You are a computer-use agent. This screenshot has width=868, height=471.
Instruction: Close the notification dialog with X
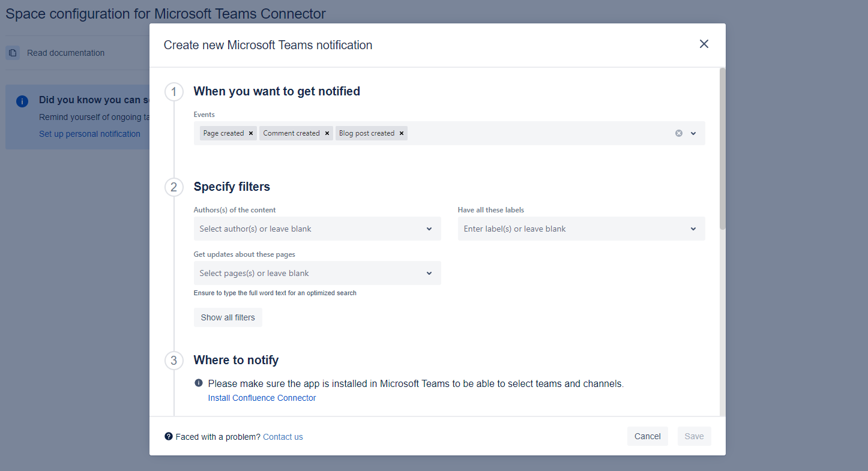[x=704, y=44]
